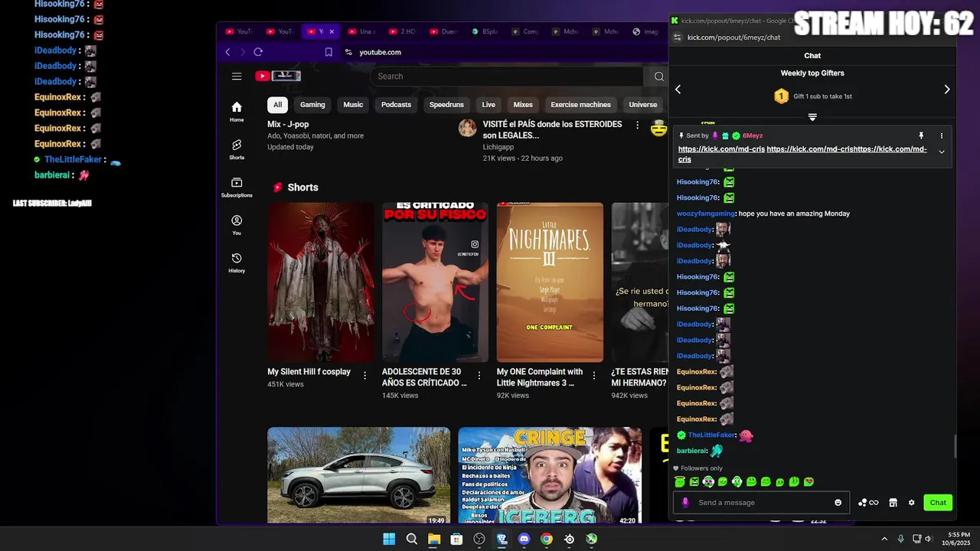Switch to the 2 HO browser tab
Screen dimensions: 980x551
pos(403,31)
